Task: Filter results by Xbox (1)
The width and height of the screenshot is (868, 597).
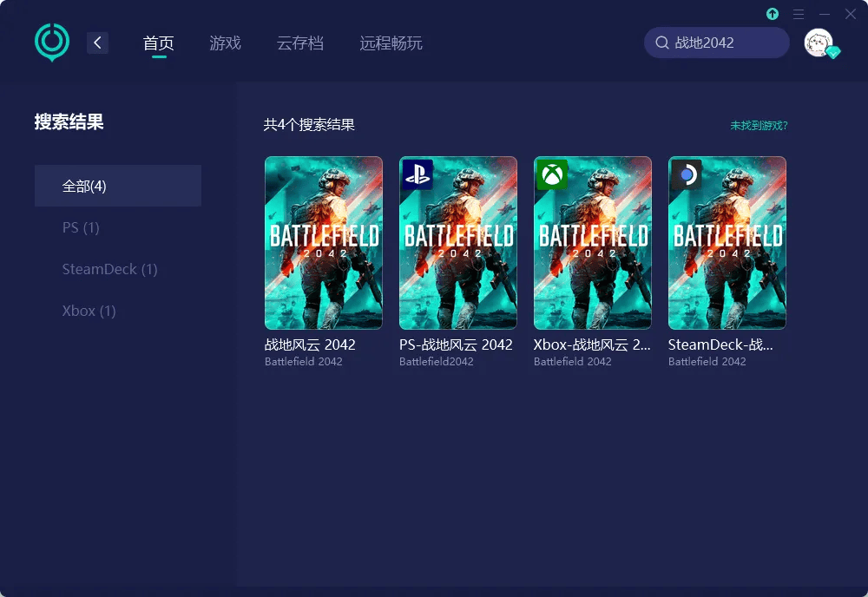Action: pyautogui.click(x=89, y=311)
